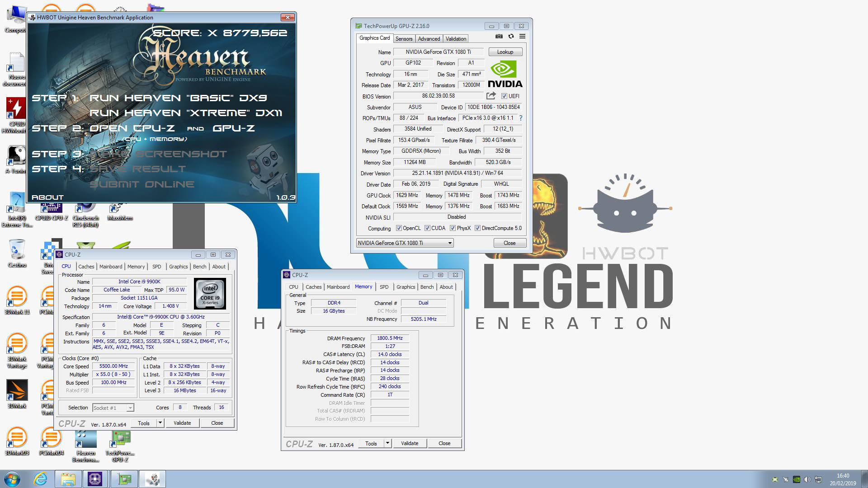This screenshot has height=488, width=868.
Task: Click the NVIDIA icon in the system tray
Action: [x=797, y=479]
